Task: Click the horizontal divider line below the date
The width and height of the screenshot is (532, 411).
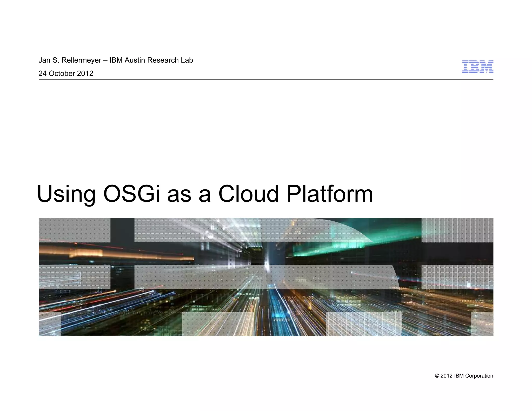Action: [x=266, y=80]
